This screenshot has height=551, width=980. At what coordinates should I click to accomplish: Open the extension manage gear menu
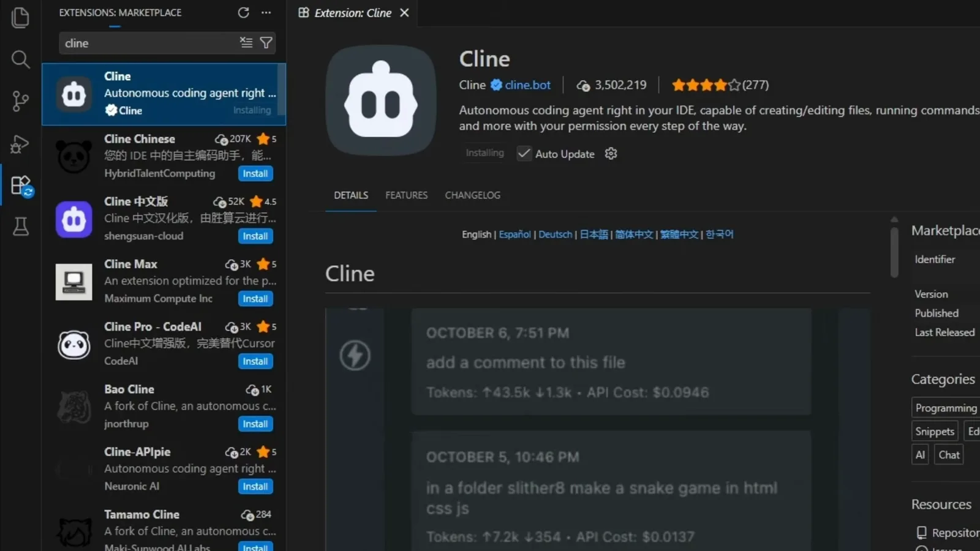(611, 154)
